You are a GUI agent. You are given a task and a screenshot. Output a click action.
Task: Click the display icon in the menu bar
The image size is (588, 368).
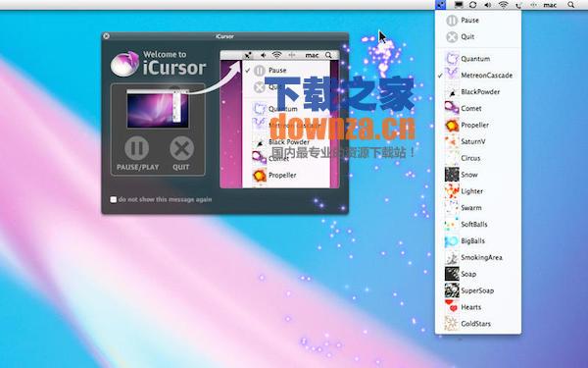(459, 5)
